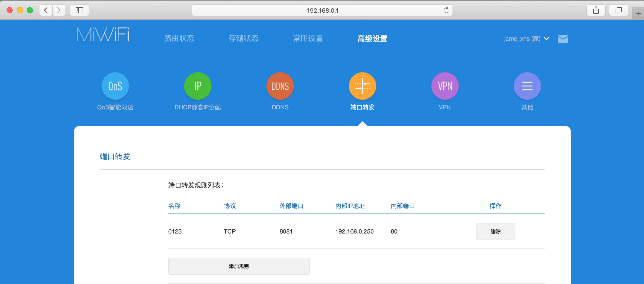Image resolution: width=644 pixels, height=284 pixels.
Task: Select the 高级设置 tab
Action: [372, 39]
